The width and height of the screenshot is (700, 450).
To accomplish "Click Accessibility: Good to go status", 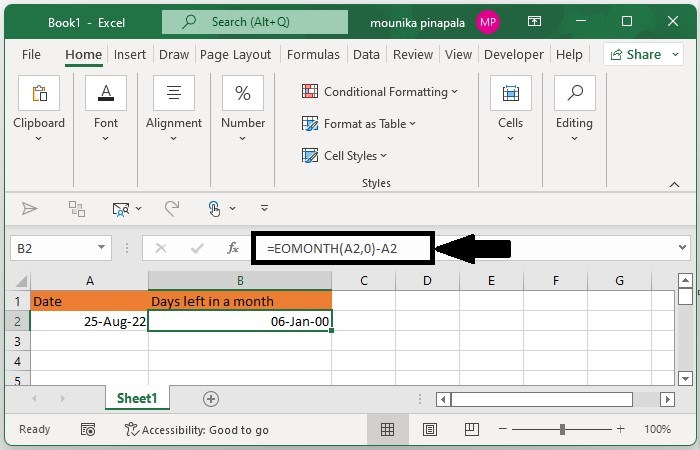I will pos(197,429).
